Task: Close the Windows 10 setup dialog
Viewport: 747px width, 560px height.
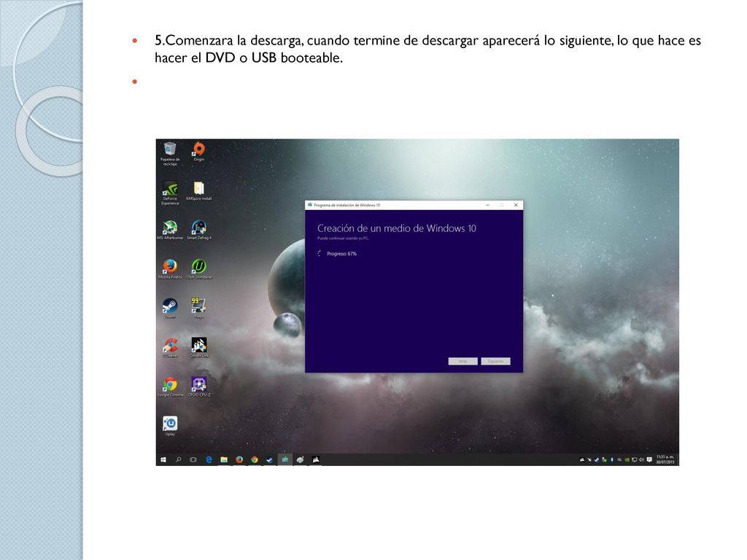Action: coord(516,205)
